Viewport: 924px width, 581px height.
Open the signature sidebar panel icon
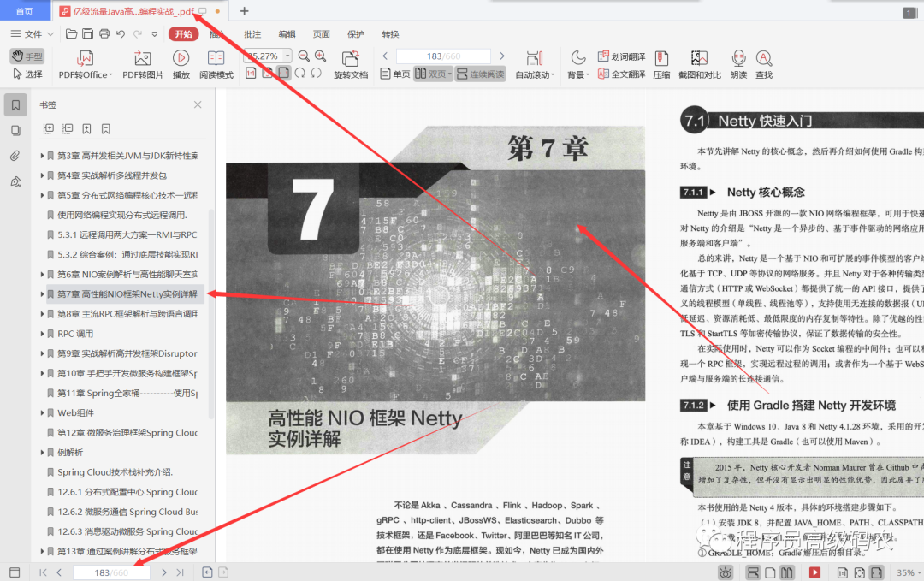pos(16,181)
